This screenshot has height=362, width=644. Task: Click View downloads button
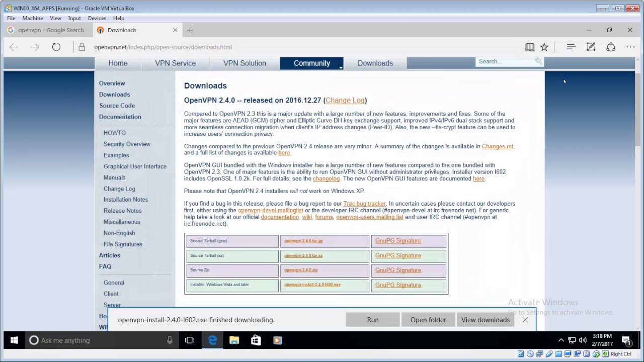(x=486, y=320)
